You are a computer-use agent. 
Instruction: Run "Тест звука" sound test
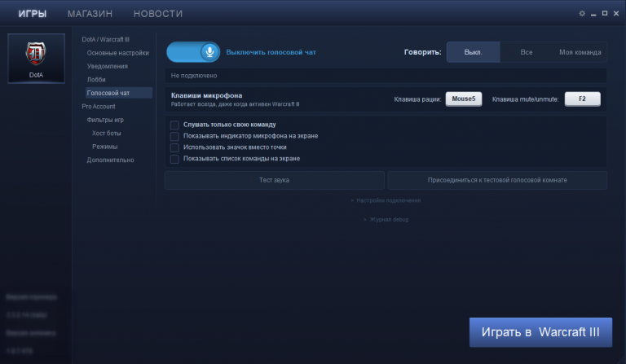(x=274, y=180)
